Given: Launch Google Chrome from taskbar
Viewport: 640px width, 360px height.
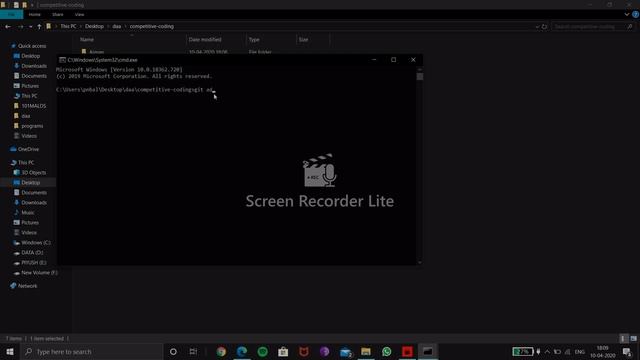Looking at the screenshot, I should point(221,351).
